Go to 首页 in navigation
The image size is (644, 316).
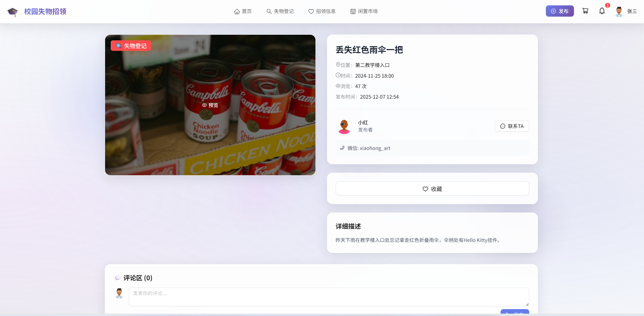(243, 11)
